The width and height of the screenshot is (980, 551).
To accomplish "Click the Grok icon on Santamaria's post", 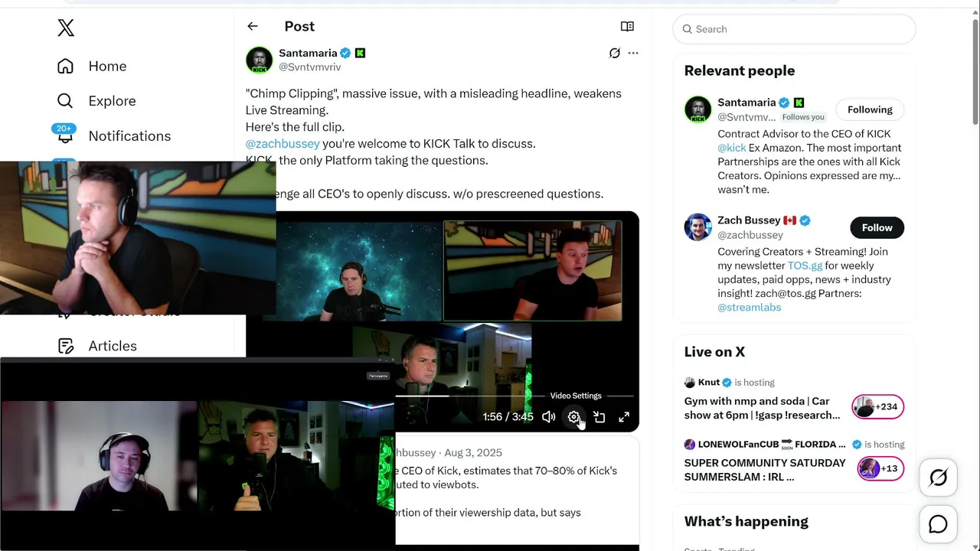I will point(614,54).
